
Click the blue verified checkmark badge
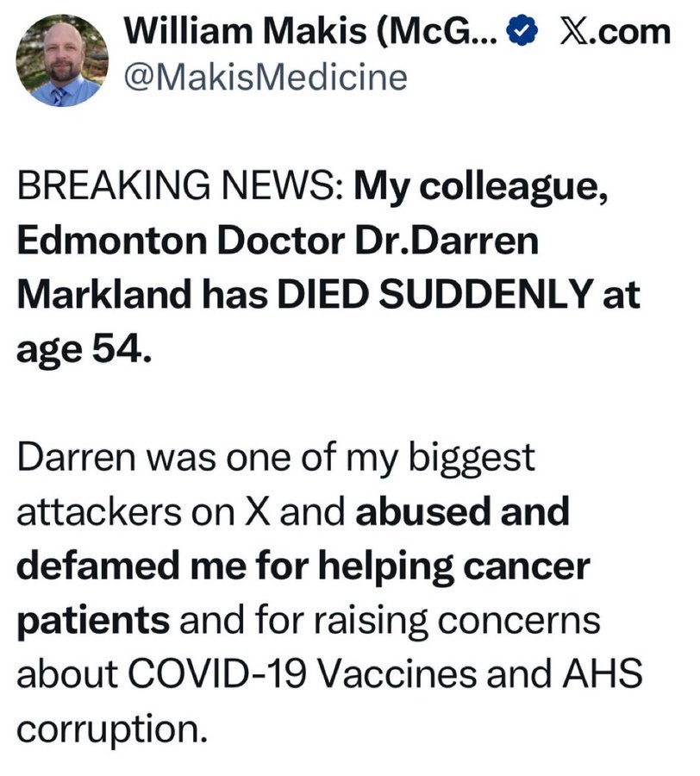519,32
